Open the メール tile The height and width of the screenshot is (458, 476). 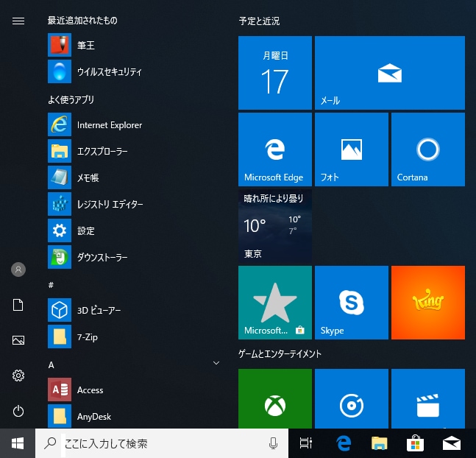point(390,73)
